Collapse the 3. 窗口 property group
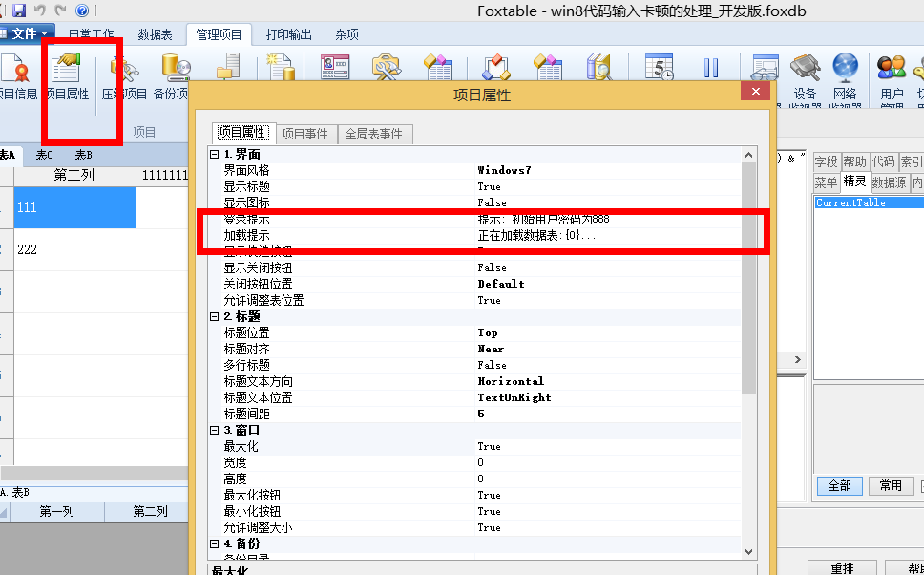924x575 pixels. point(215,431)
